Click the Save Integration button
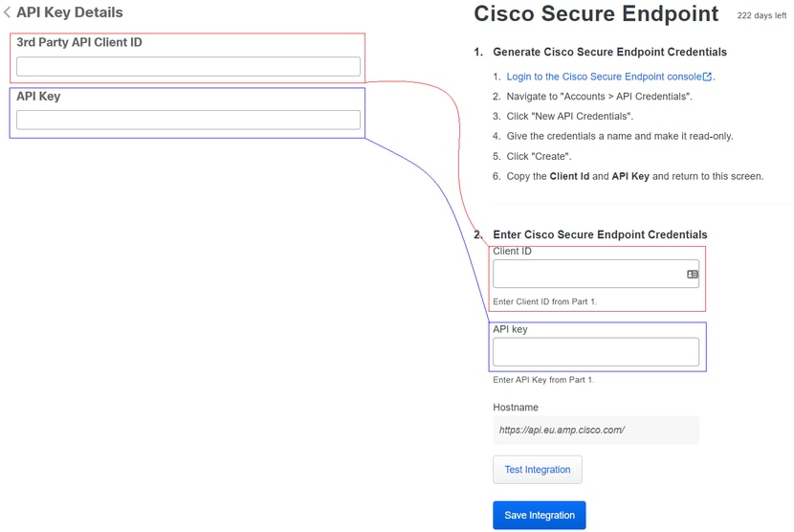794x532 pixels. 540,516
